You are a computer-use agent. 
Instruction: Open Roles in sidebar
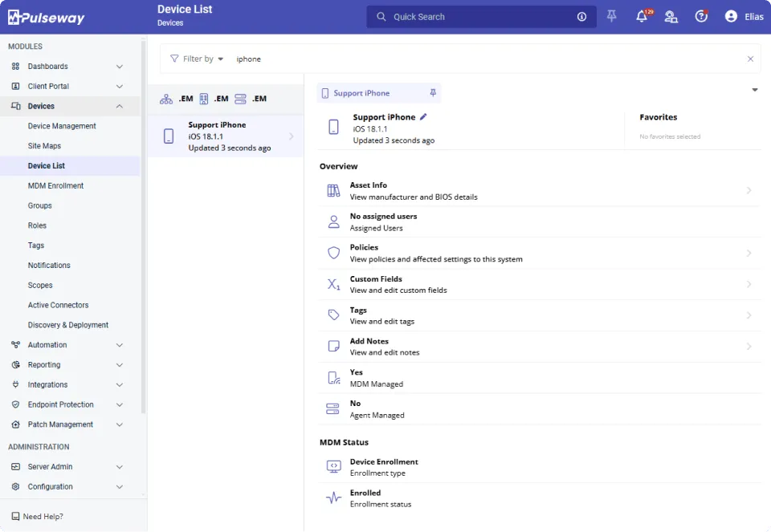point(37,225)
